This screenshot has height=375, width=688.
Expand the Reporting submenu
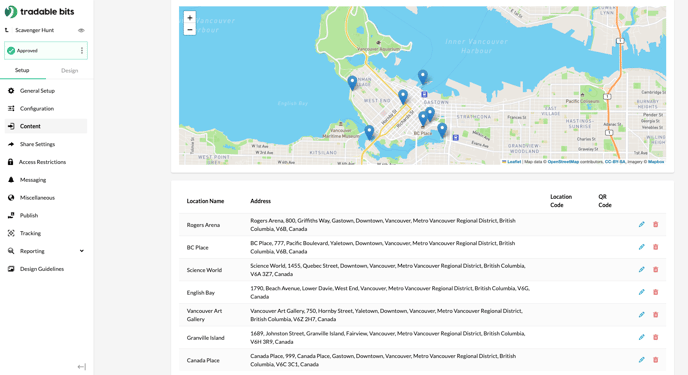[82, 251]
